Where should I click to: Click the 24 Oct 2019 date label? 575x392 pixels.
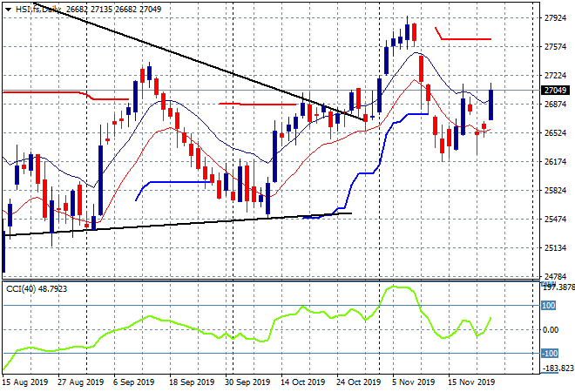[x=358, y=382]
